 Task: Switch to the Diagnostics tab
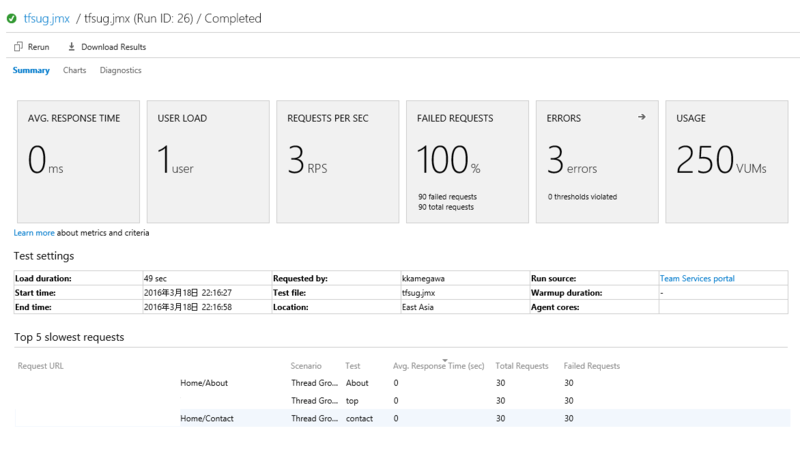[120, 71]
